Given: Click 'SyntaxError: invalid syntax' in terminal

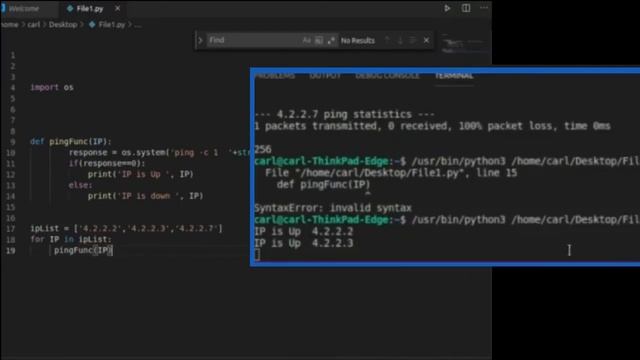Looking at the screenshot, I should [x=333, y=208].
